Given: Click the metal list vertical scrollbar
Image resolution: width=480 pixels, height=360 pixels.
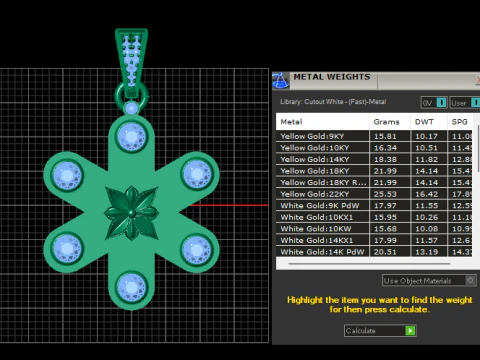Looking at the screenshot, I should [479, 148].
